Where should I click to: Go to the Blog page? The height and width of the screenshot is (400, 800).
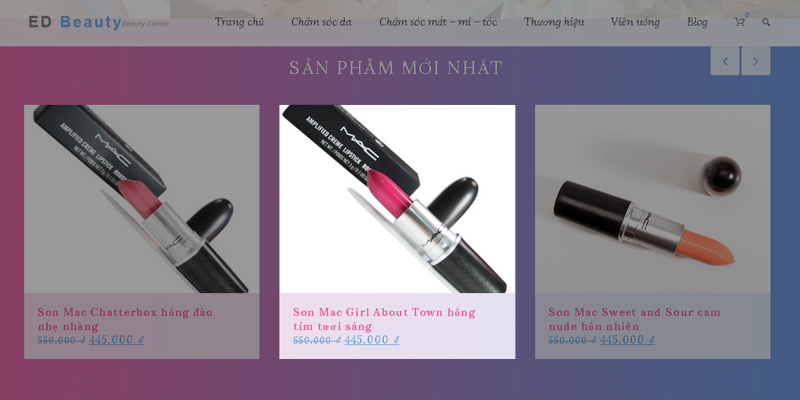pyautogui.click(x=697, y=22)
